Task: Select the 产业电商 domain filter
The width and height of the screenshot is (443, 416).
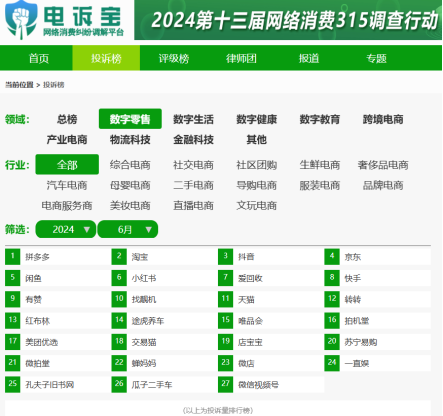Action: click(67, 139)
